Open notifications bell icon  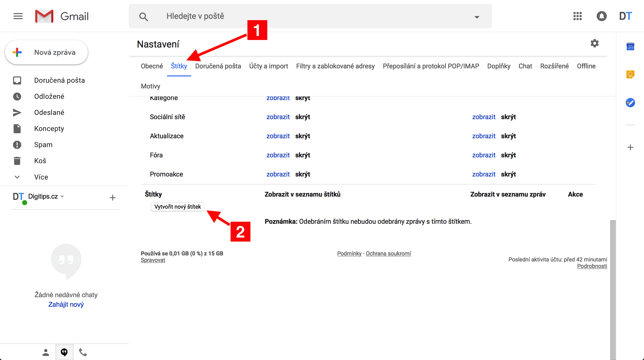(x=601, y=16)
